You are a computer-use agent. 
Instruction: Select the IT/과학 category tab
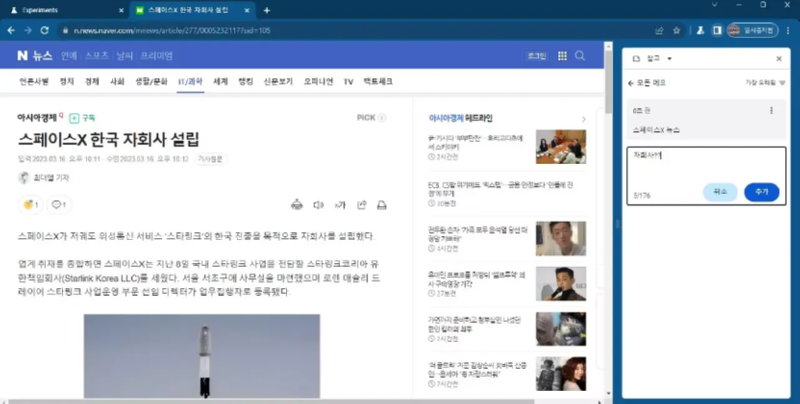190,81
